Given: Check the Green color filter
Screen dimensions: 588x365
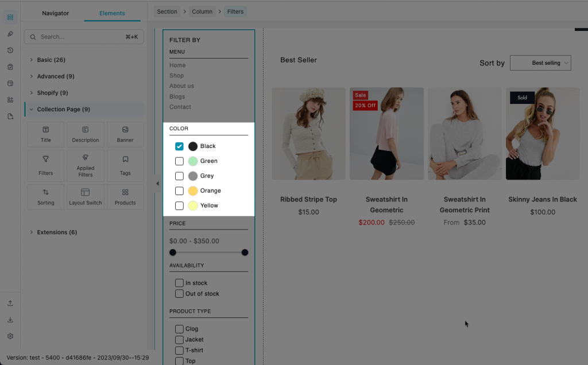Looking at the screenshot, I should click(179, 161).
